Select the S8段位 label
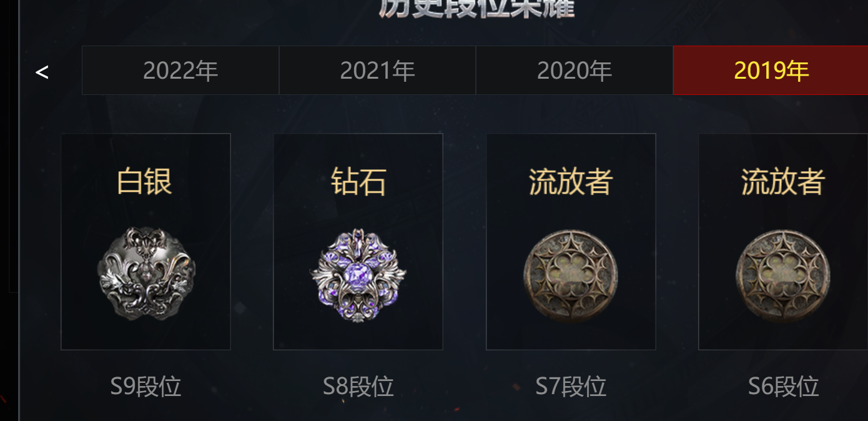This screenshot has width=868, height=421. click(x=358, y=387)
